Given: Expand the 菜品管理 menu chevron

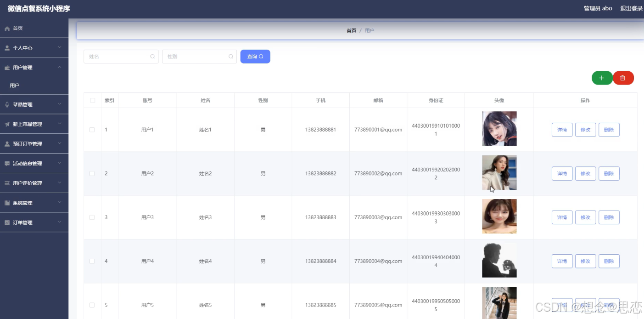Looking at the screenshot, I should [x=60, y=104].
